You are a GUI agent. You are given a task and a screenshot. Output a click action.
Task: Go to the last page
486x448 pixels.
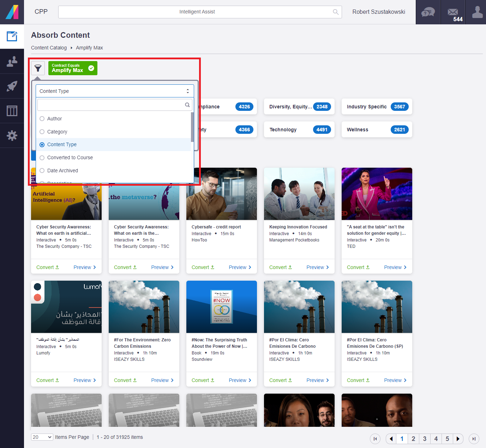click(474, 439)
